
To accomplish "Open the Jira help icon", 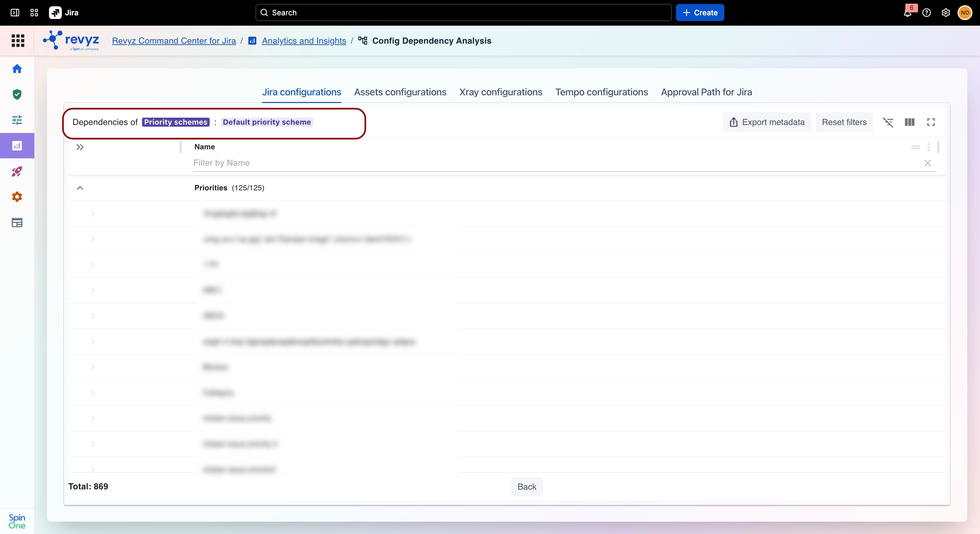I will click(927, 13).
